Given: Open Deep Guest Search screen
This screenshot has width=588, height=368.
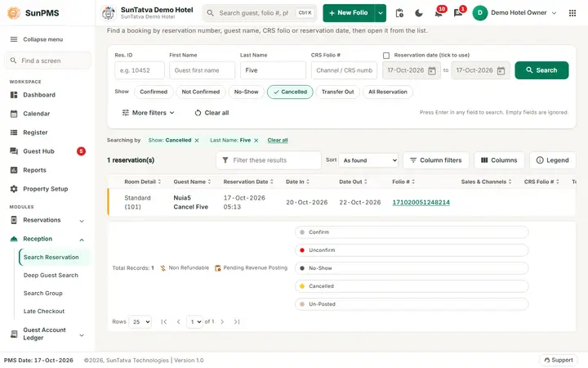Looking at the screenshot, I should pyautogui.click(x=51, y=276).
